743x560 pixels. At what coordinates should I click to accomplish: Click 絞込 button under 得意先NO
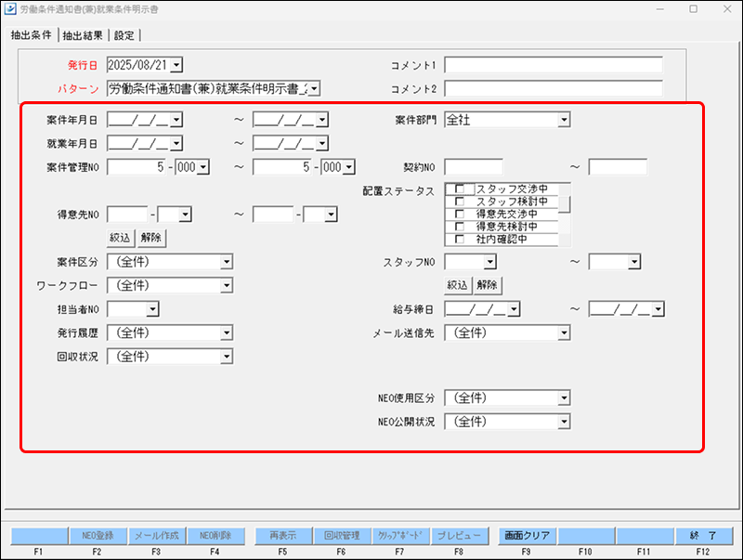pos(120,238)
